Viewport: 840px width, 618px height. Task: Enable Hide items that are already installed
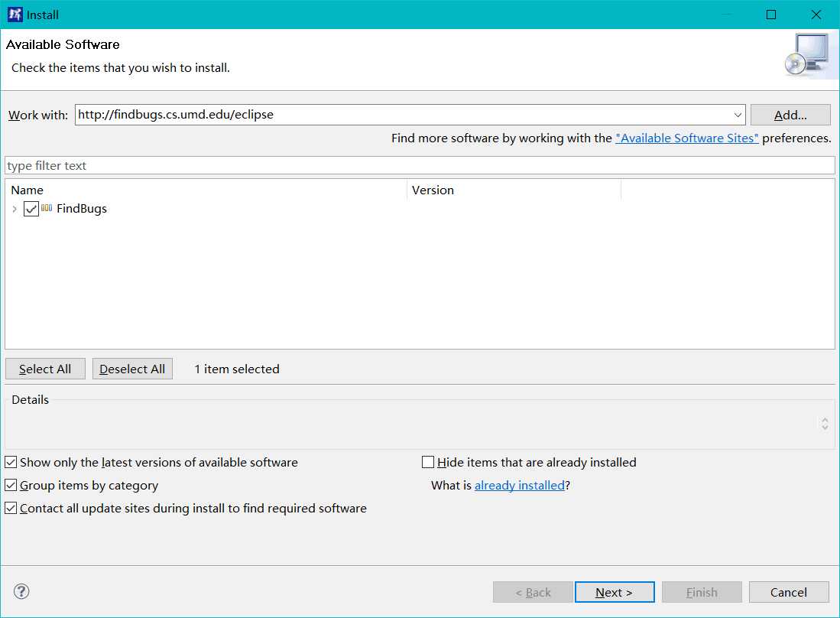click(428, 462)
